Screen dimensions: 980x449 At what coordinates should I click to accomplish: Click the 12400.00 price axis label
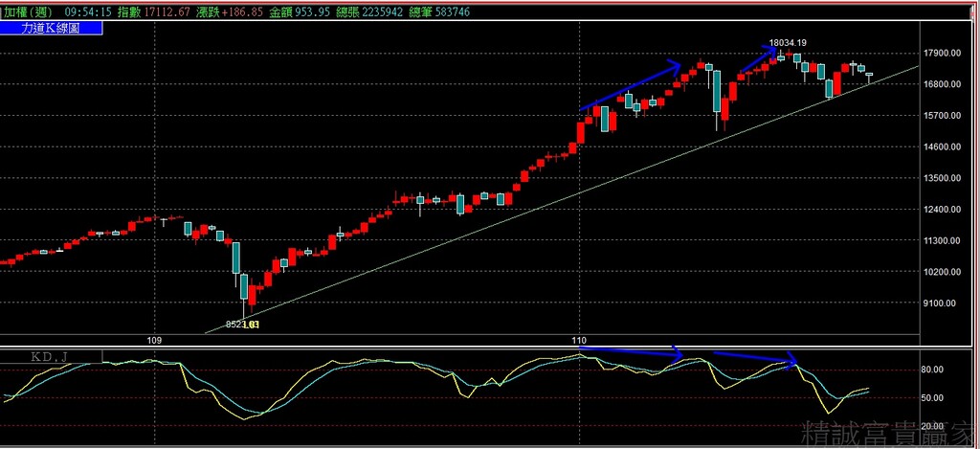pyautogui.click(x=943, y=210)
